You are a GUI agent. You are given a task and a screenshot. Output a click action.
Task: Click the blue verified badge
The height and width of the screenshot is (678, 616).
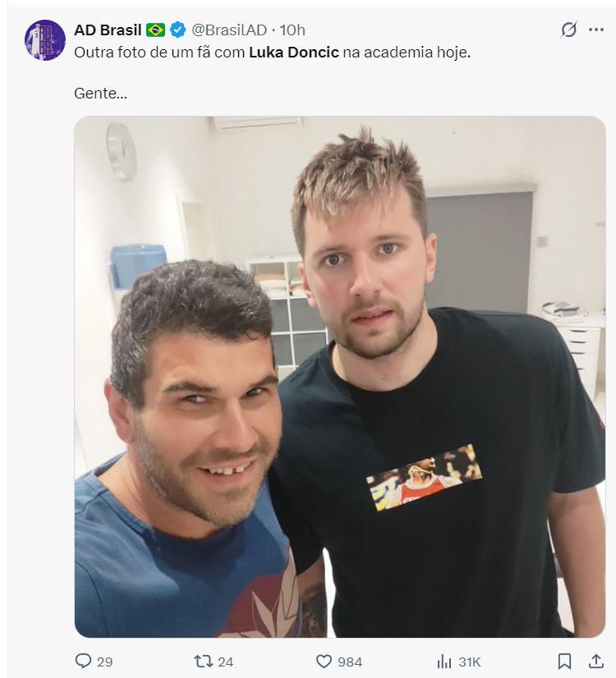tap(177, 30)
